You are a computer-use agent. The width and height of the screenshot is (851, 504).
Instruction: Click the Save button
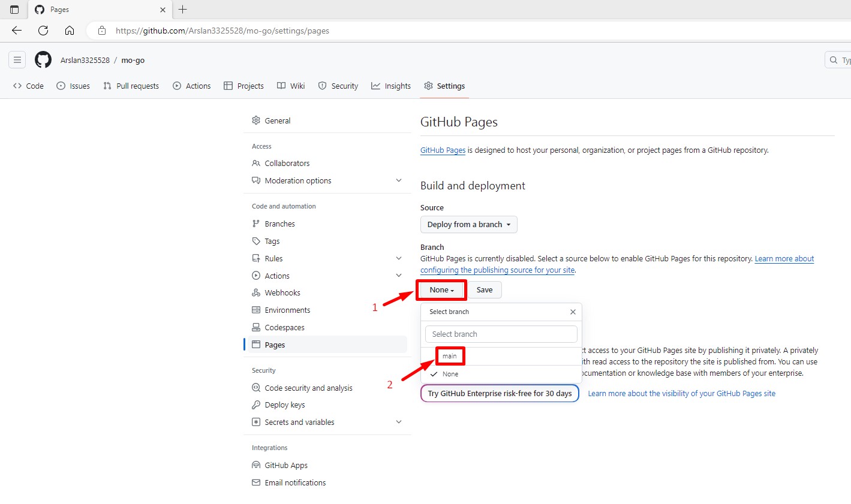pos(485,289)
